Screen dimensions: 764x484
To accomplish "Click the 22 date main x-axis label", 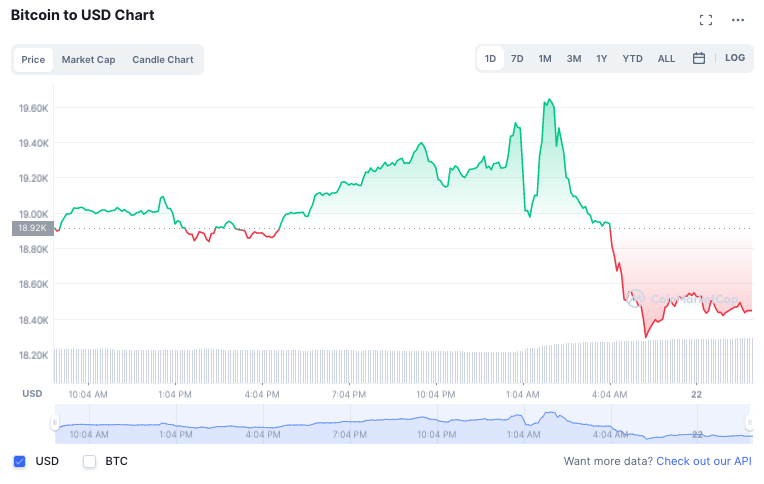I will click(x=696, y=394).
